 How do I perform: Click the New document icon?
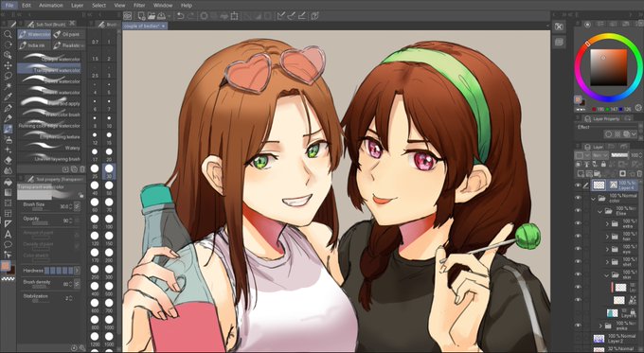(142, 16)
